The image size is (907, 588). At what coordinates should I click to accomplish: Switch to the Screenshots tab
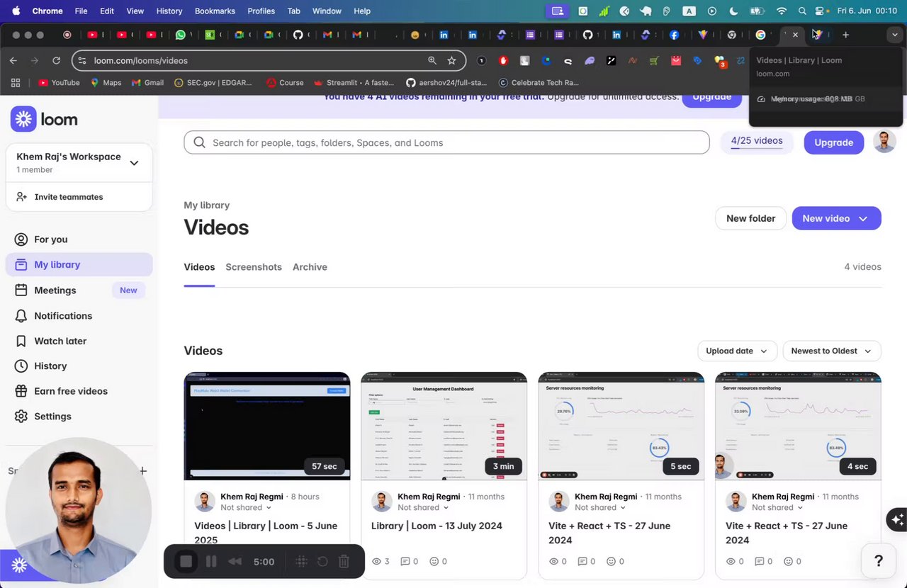[254, 267]
